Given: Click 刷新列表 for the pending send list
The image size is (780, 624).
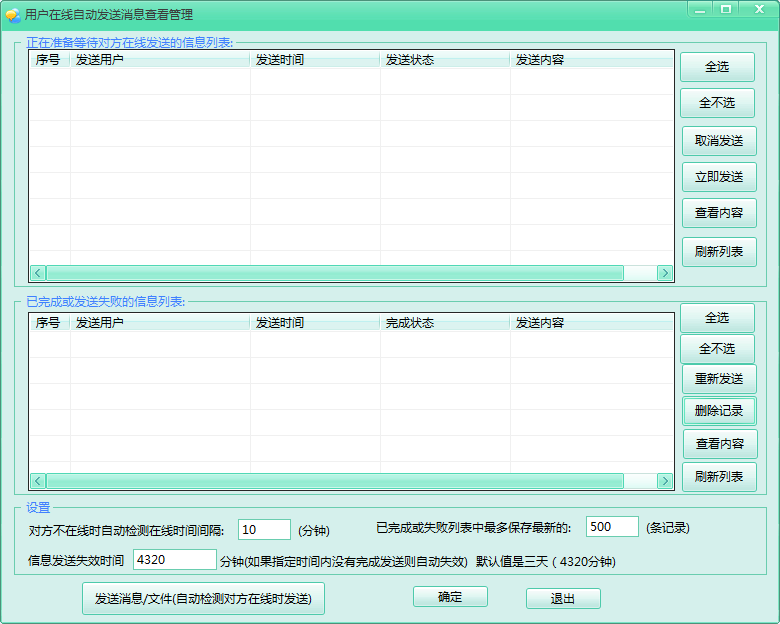Looking at the screenshot, I should click(x=718, y=252).
